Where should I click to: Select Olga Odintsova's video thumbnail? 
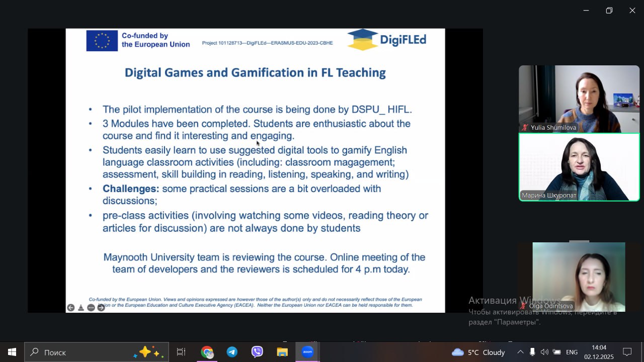pyautogui.click(x=579, y=277)
